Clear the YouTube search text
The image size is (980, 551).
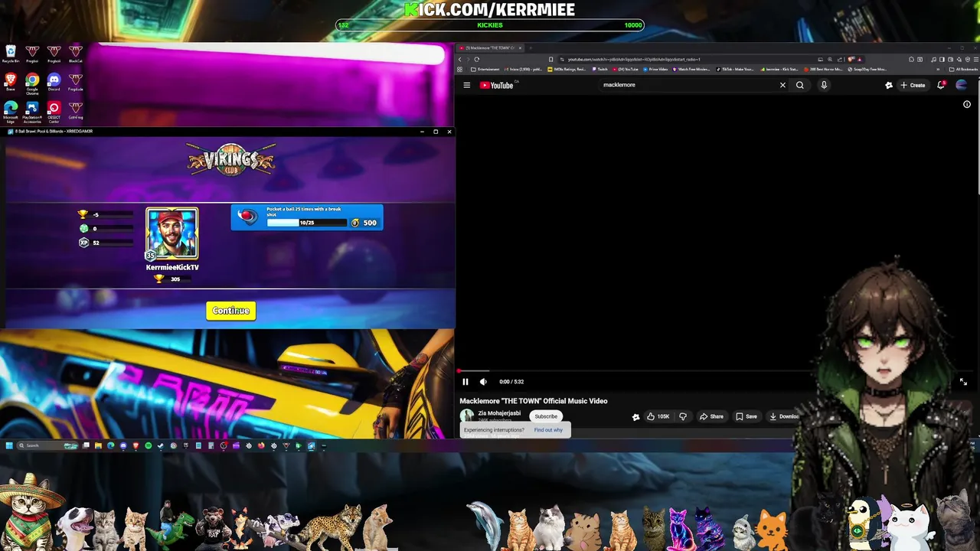782,85
